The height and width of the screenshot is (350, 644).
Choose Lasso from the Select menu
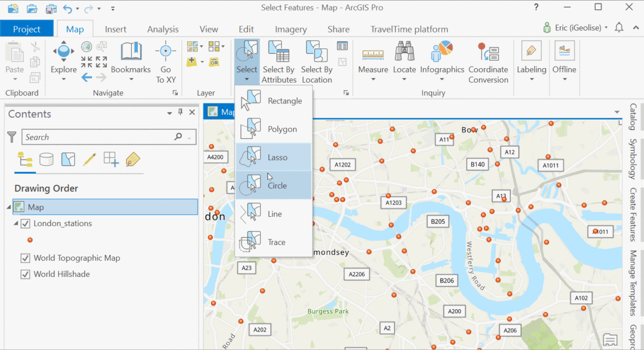point(274,157)
